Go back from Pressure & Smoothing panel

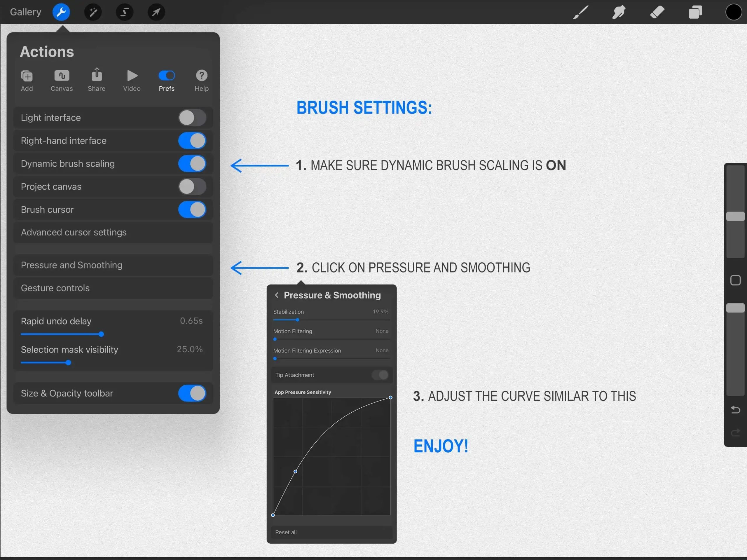(x=277, y=295)
